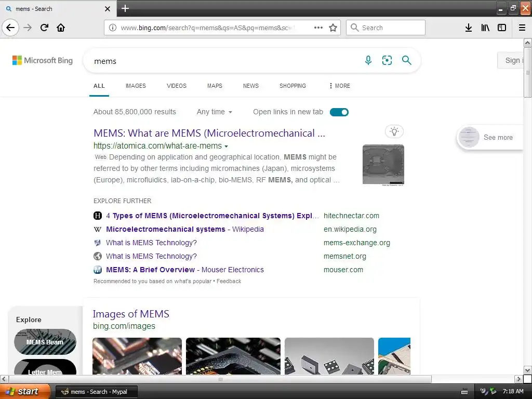
Task: Toggle the sidebar view icon
Action: tap(502, 28)
